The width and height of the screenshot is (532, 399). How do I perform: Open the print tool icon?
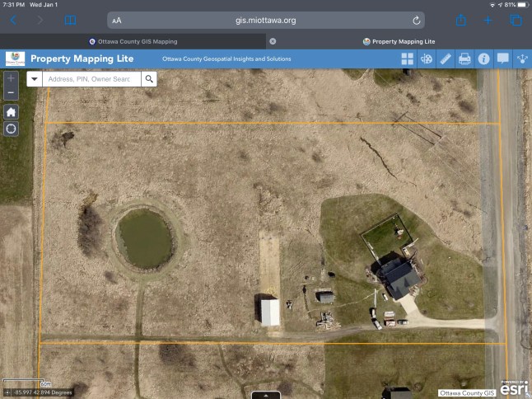(x=464, y=59)
